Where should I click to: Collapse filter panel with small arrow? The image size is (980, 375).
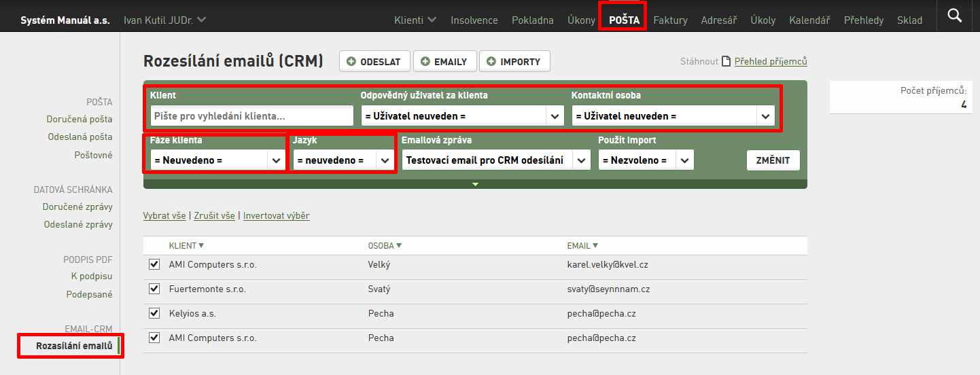[x=475, y=184]
